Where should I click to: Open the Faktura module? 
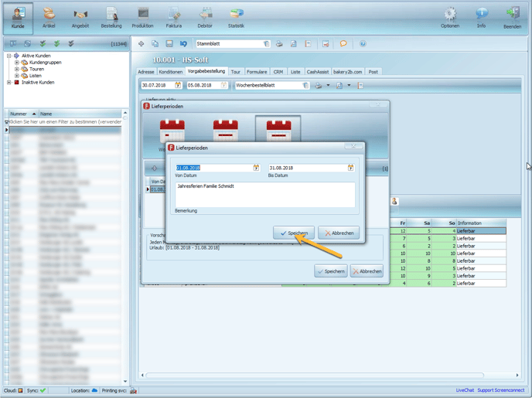pos(174,17)
